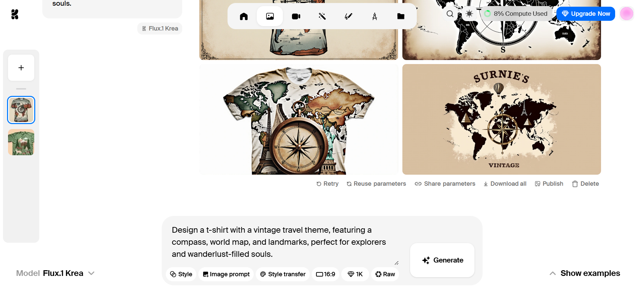644x290 pixels.
Task: Click the 8% Compute Used indicator
Action: point(516,14)
